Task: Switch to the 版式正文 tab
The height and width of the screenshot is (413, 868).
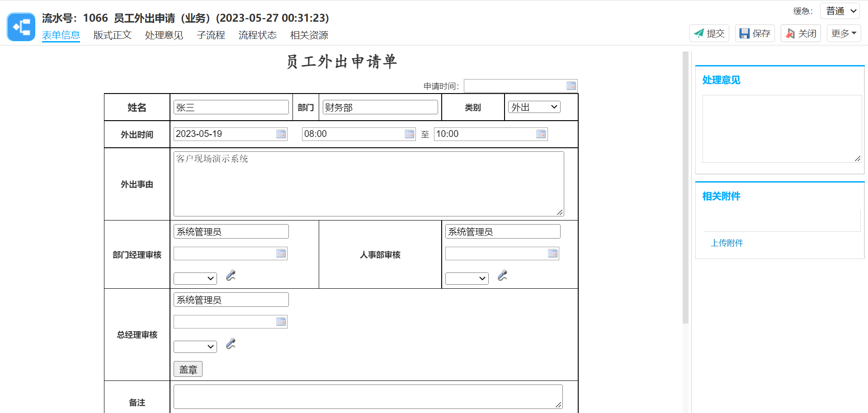Action: tap(113, 35)
